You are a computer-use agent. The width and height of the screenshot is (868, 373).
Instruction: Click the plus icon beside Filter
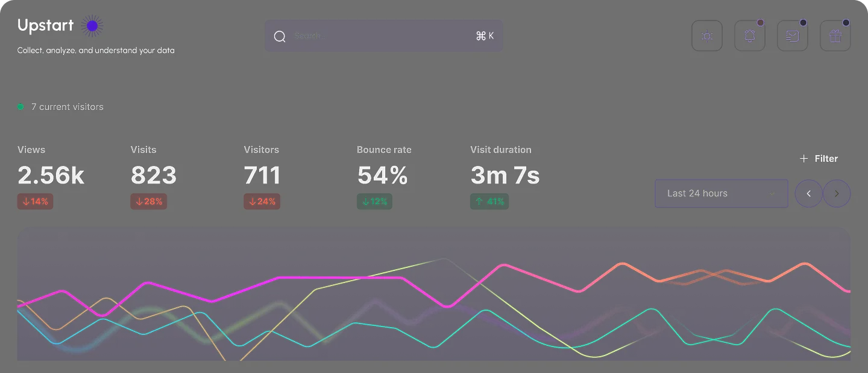click(803, 158)
